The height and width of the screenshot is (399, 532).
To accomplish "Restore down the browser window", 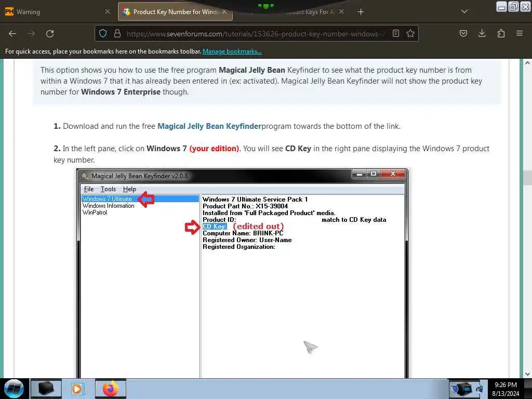I will point(513,6).
